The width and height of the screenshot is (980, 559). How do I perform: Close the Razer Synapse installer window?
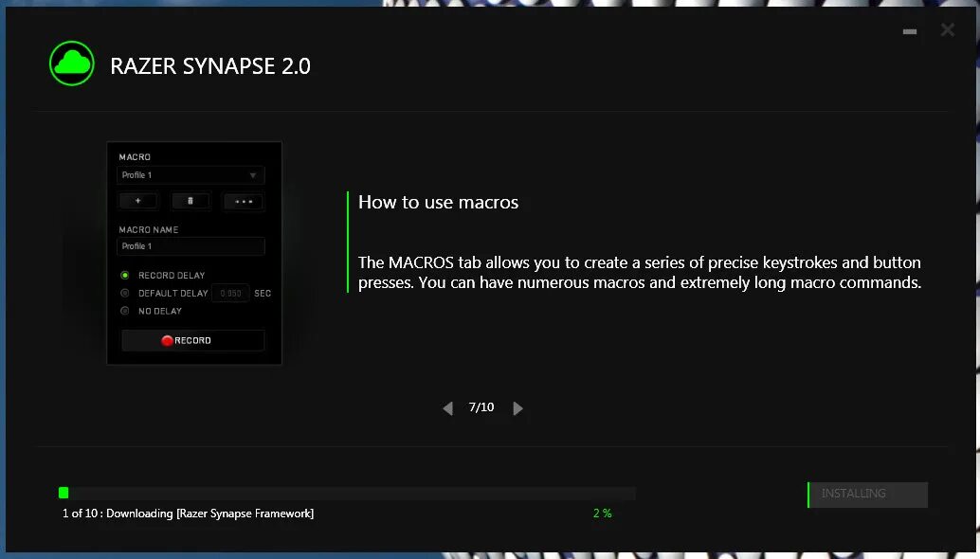pyautogui.click(x=948, y=29)
